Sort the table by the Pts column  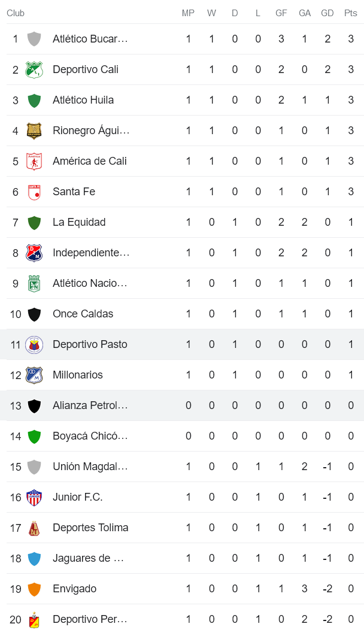pos(350,13)
